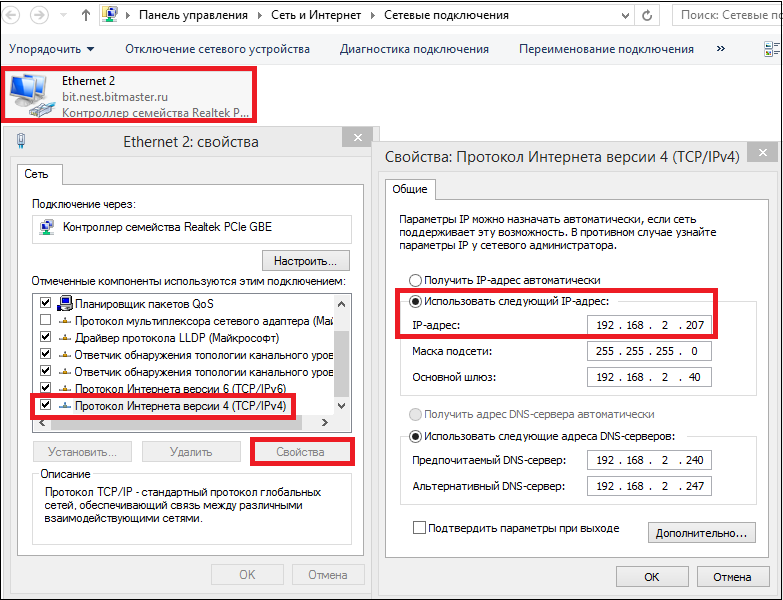Select Протокол Интернета версии 6 (TCP/IPv6) item
This screenshot has height=600, width=783.
(180, 388)
